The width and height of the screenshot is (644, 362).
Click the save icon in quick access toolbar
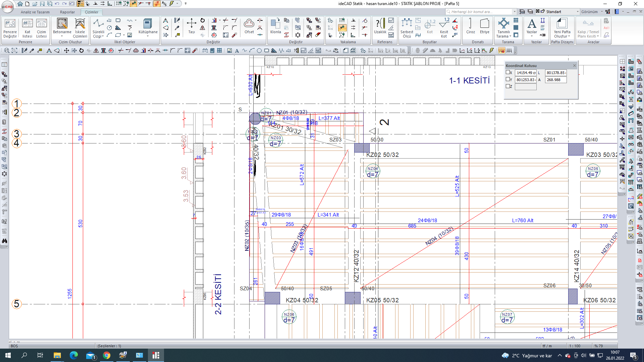pos(42,4)
